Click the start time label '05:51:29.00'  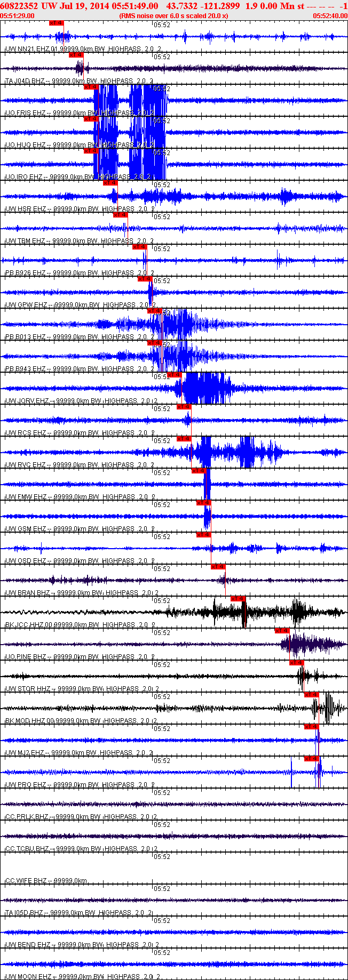(18, 16)
